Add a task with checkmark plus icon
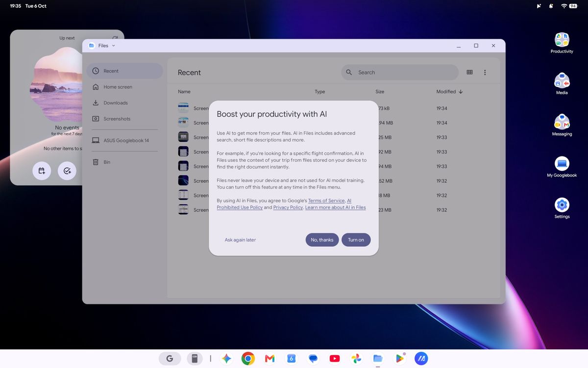The height and width of the screenshot is (368, 588). [67, 171]
